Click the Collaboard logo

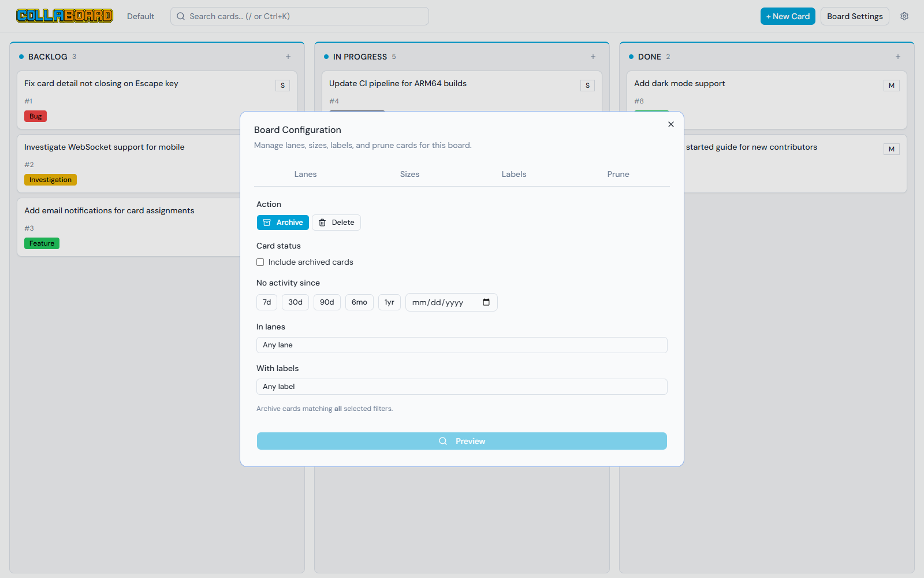(x=65, y=16)
